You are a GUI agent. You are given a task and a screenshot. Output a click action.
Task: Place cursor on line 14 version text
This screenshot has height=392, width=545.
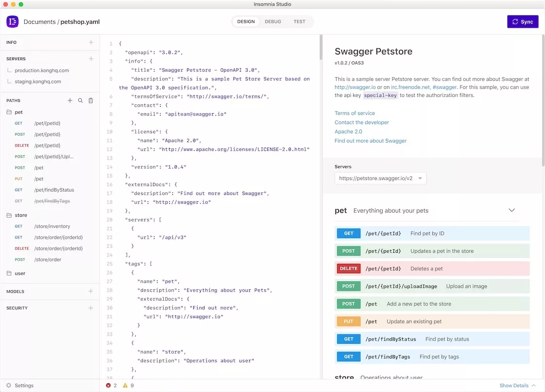click(x=158, y=167)
